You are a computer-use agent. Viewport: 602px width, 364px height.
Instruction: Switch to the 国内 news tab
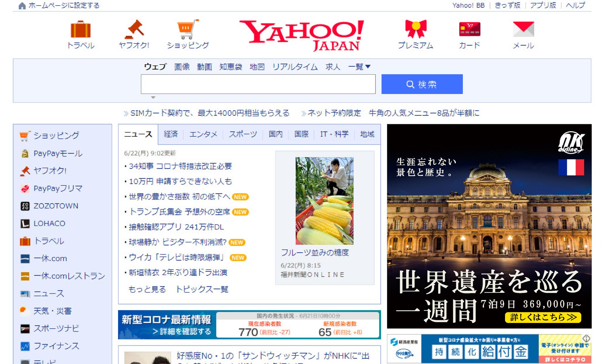(276, 134)
